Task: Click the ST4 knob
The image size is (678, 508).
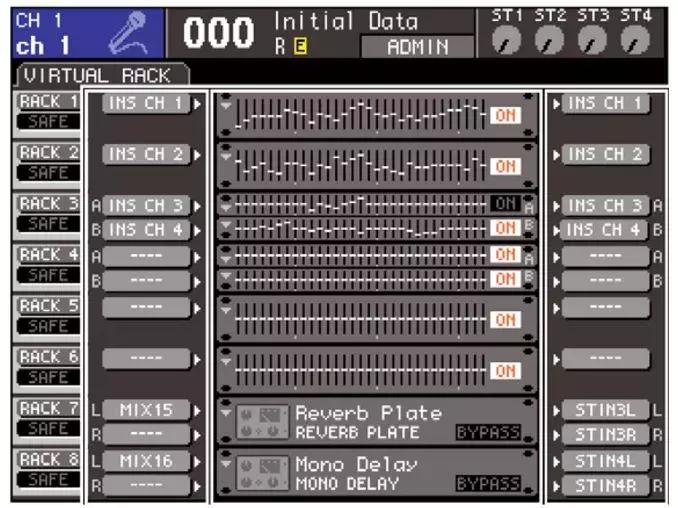Action: pos(635,38)
